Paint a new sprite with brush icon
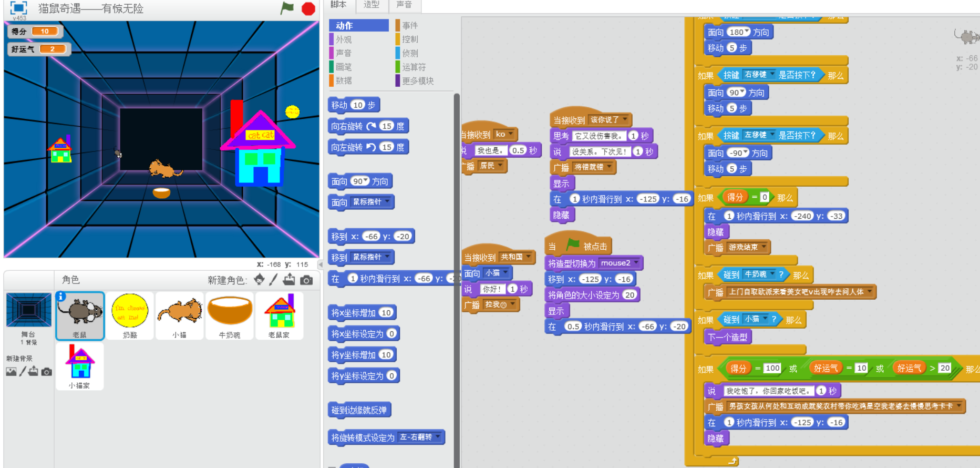The width and height of the screenshot is (980, 468). click(x=273, y=280)
